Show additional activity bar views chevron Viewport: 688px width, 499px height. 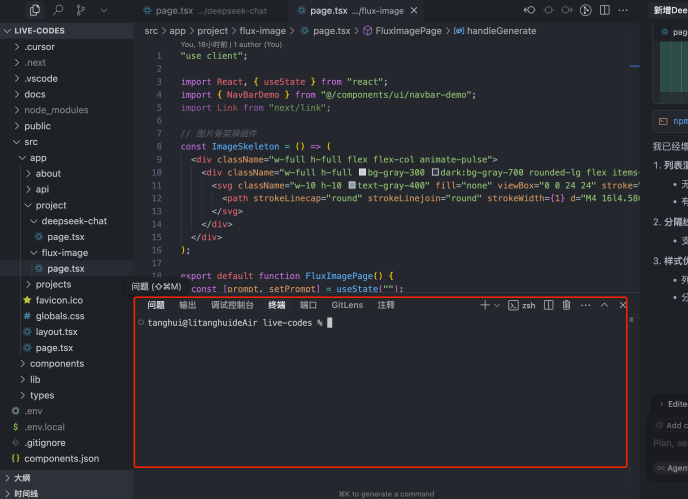coord(104,10)
